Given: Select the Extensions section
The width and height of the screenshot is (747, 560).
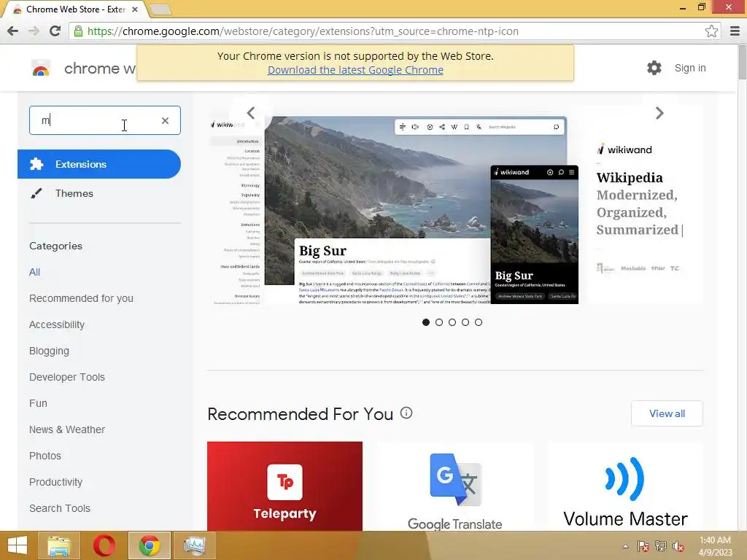Looking at the screenshot, I should tap(99, 164).
